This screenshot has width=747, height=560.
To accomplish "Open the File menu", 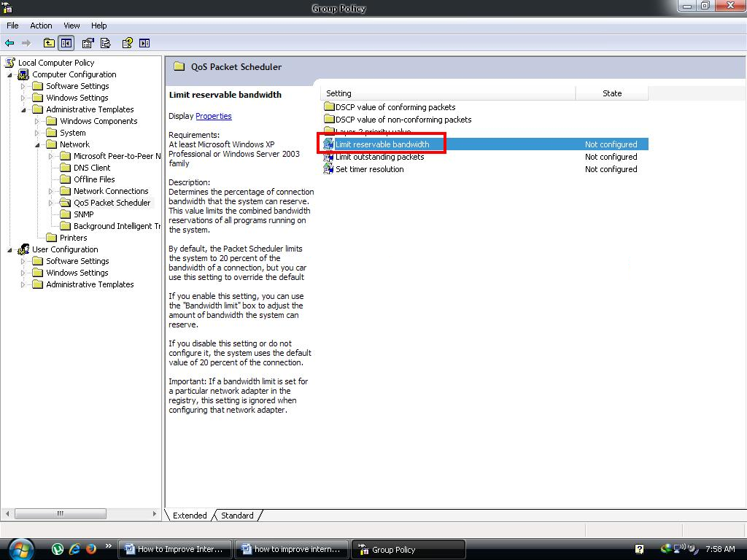I will coord(12,26).
